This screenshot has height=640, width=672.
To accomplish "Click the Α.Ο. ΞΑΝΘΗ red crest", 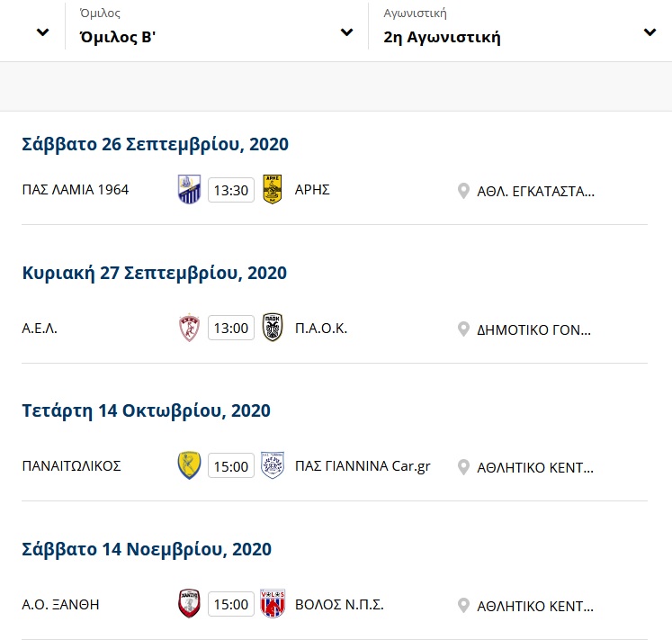I will [189, 603].
